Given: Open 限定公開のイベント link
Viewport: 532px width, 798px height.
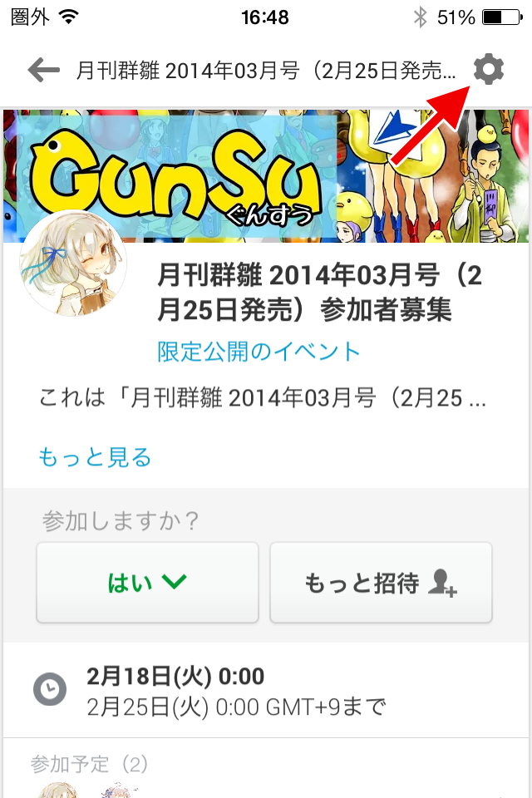Looking at the screenshot, I should click(x=259, y=352).
